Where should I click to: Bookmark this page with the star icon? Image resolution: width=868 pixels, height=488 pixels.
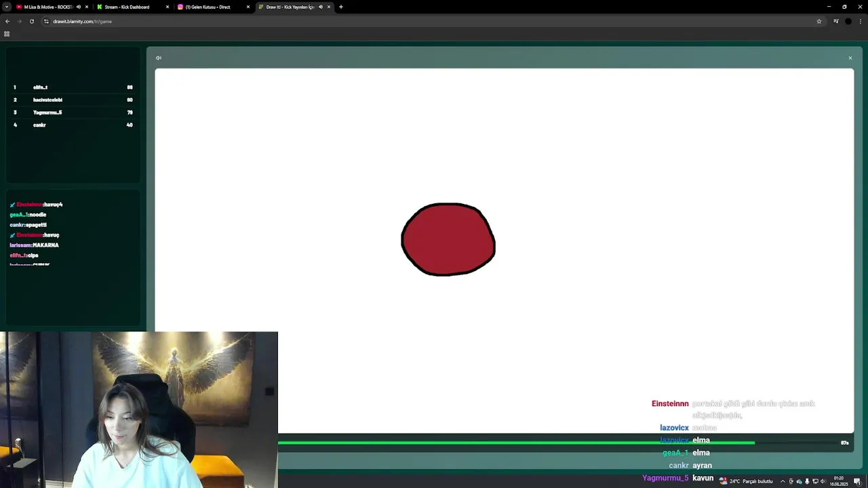(x=818, y=21)
